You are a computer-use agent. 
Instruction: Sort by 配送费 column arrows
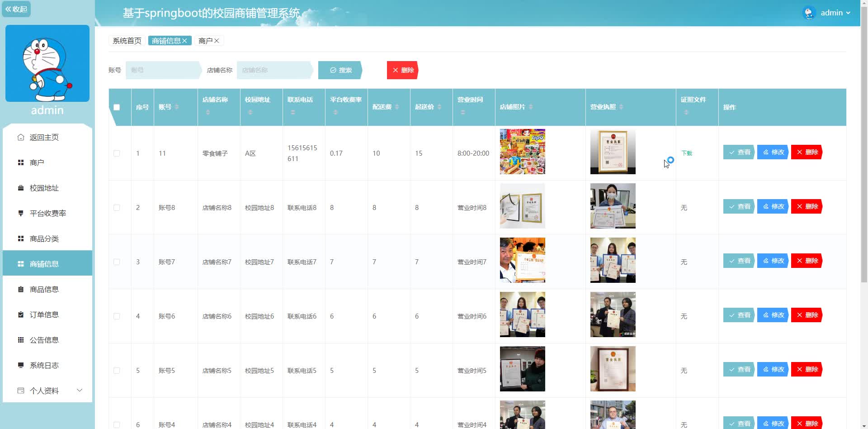397,107
